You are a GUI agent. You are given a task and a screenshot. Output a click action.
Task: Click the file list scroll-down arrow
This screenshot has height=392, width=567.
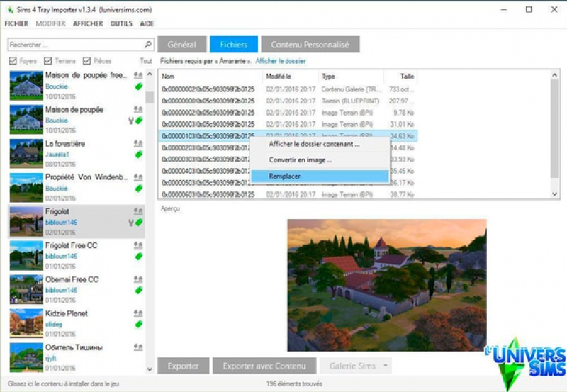click(555, 194)
